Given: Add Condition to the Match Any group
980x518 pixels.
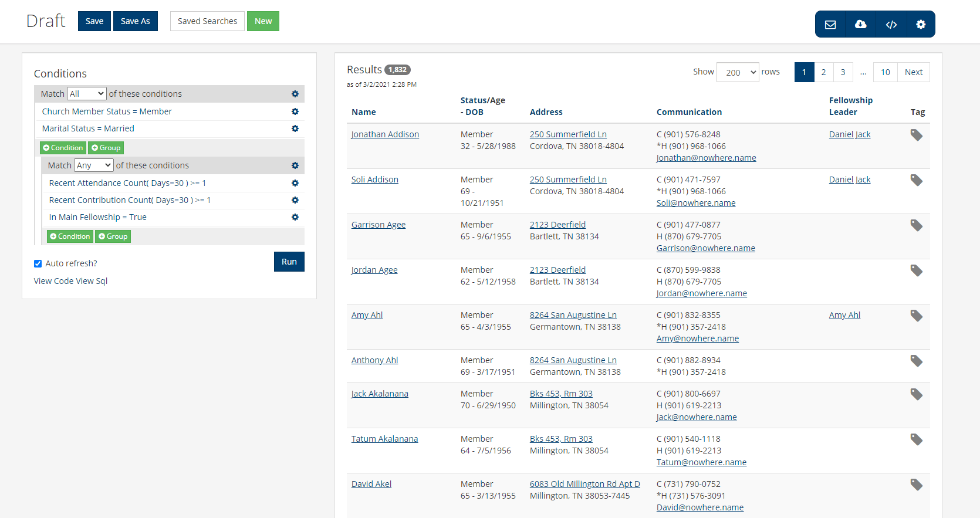Looking at the screenshot, I should click(70, 236).
